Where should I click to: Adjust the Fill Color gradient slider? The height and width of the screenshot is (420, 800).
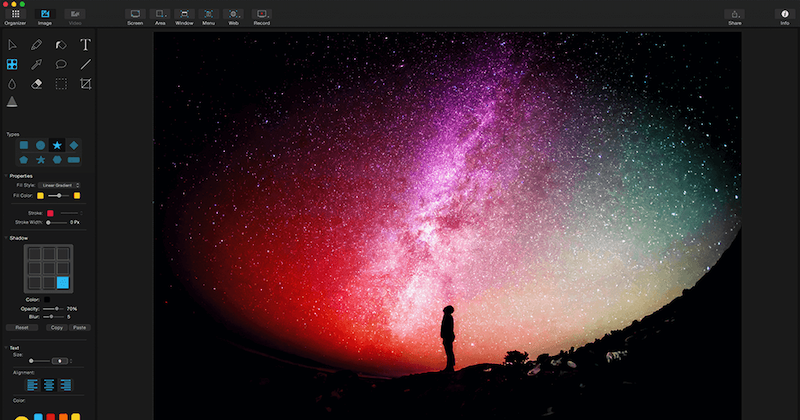click(59, 195)
